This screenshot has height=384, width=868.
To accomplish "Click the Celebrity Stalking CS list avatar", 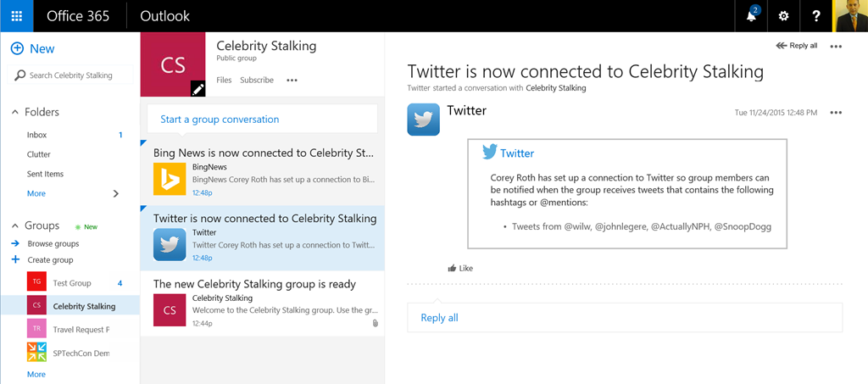I will pyautogui.click(x=170, y=310).
